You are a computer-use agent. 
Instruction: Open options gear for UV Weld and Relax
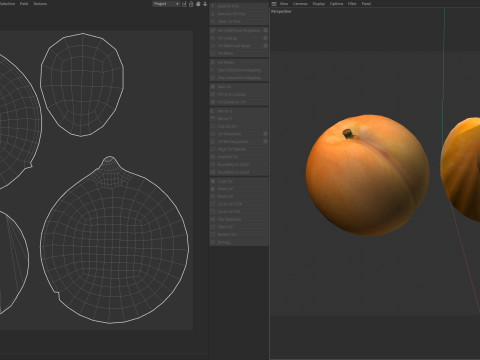[266, 46]
